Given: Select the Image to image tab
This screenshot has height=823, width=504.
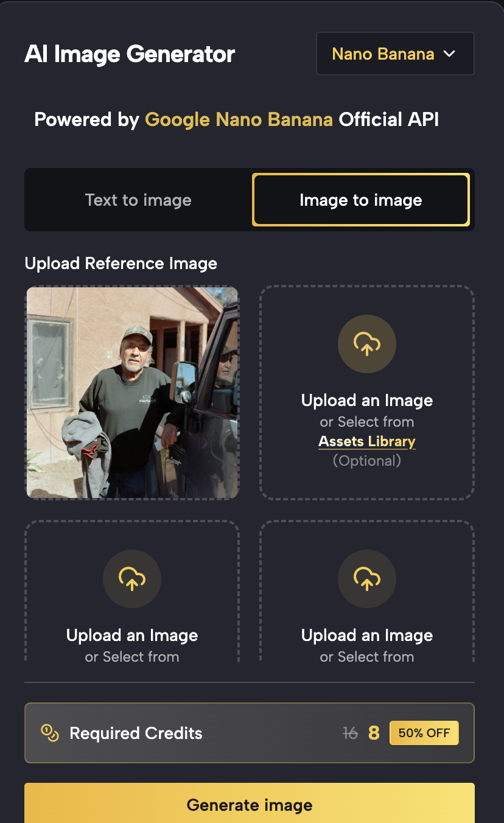Looking at the screenshot, I should 361,200.
